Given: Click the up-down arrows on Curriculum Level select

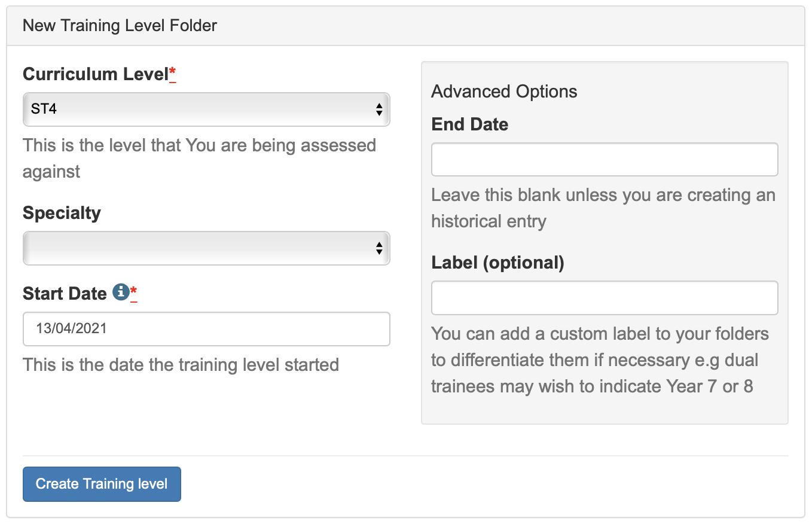Looking at the screenshot, I should tap(379, 109).
